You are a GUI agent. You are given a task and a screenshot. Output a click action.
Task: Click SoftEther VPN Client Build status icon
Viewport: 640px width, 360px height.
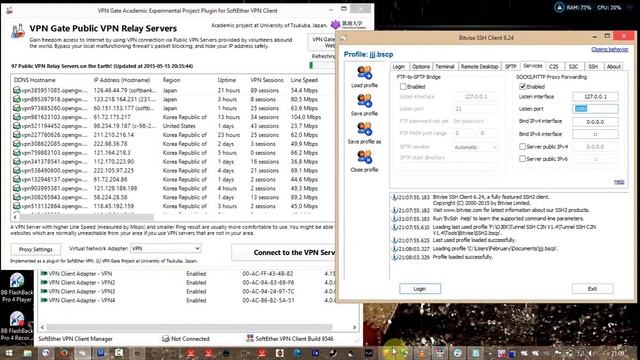pos(250,338)
